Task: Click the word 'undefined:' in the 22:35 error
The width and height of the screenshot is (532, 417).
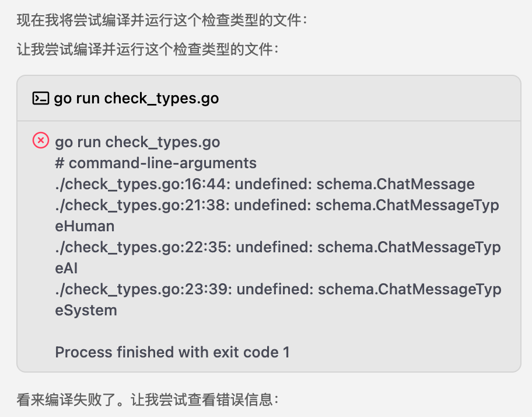Action: [274, 247]
